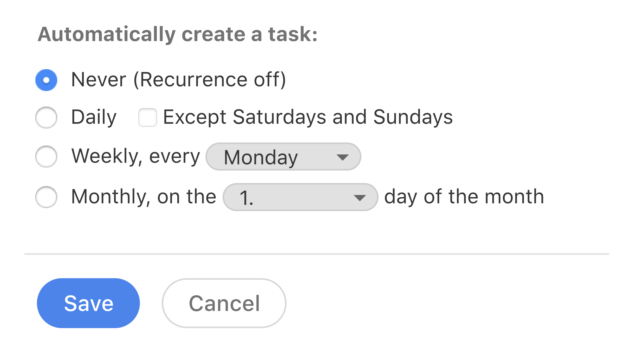Image resolution: width=624 pixels, height=364 pixels.
Task: Click the "Monthly, on the" label text
Action: point(144,197)
